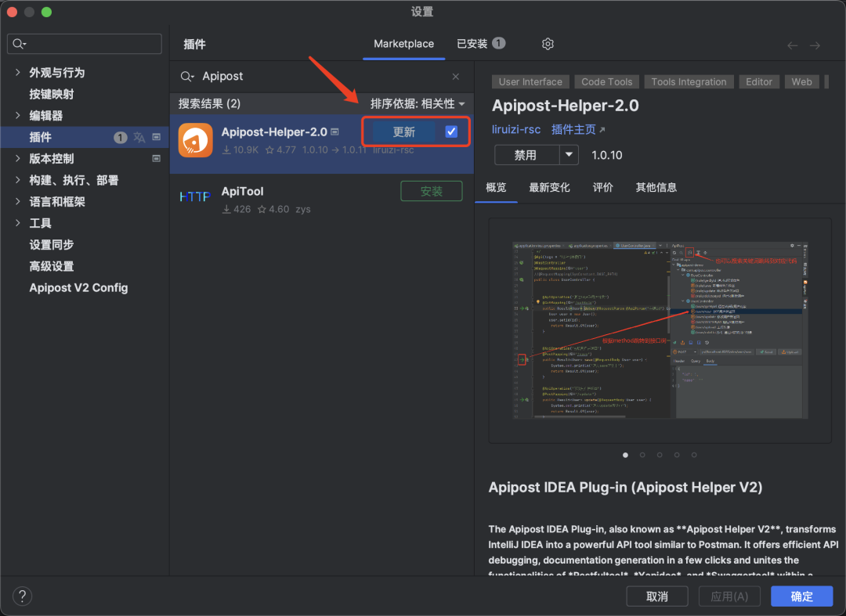Screen dimensions: 846x616
Task: Click the Apipost plugin search field
Action: 322,77
